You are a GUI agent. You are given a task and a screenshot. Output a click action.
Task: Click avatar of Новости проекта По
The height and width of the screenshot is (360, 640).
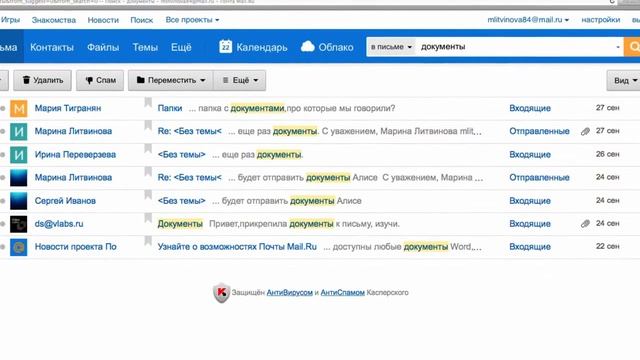point(19,247)
